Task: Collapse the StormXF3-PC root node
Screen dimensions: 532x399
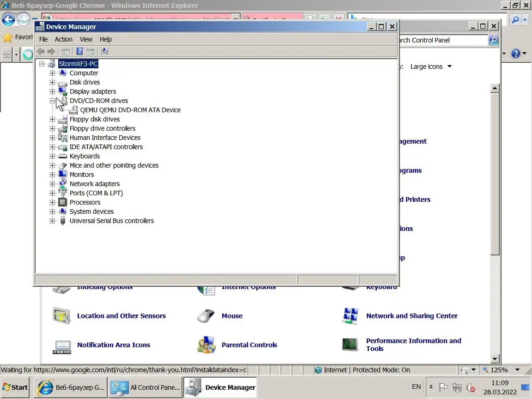Action: tap(42, 64)
